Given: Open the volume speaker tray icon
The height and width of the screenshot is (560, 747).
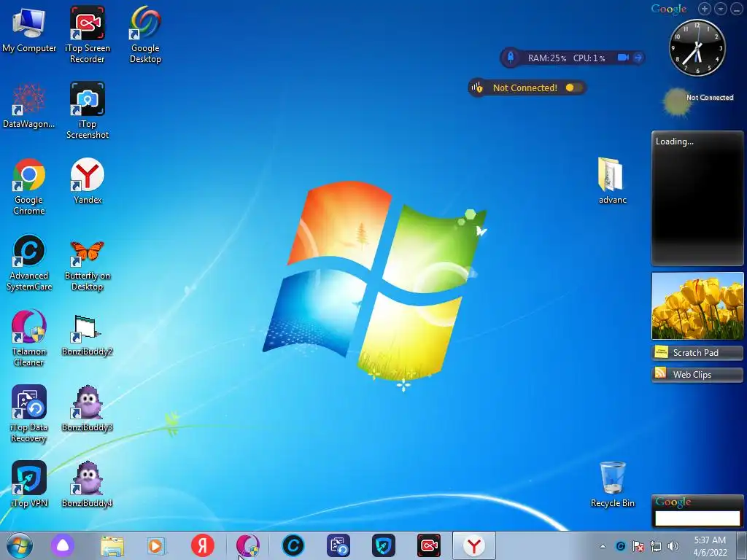Looking at the screenshot, I should click(x=673, y=546).
